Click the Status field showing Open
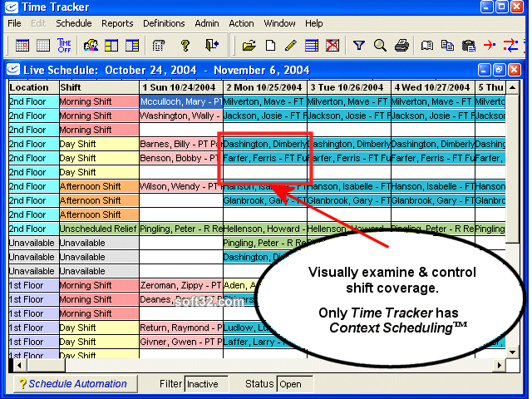 pyautogui.click(x=294, y=384)
